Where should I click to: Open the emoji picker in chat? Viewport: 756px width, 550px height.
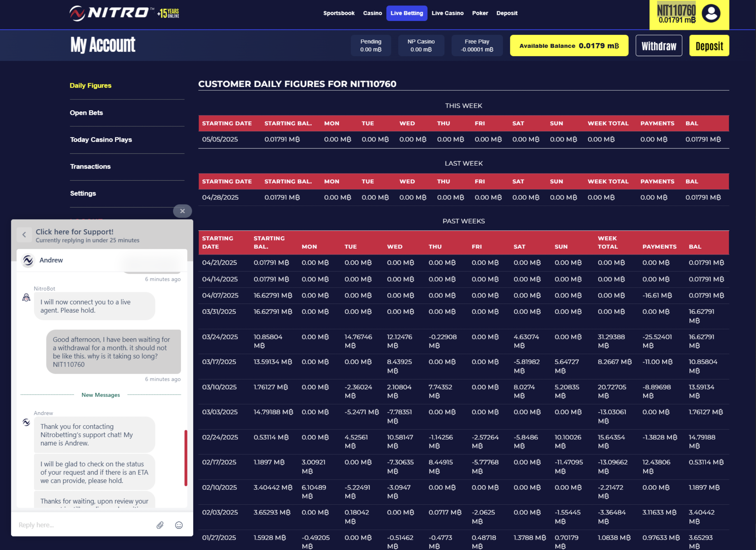(179, 525)
